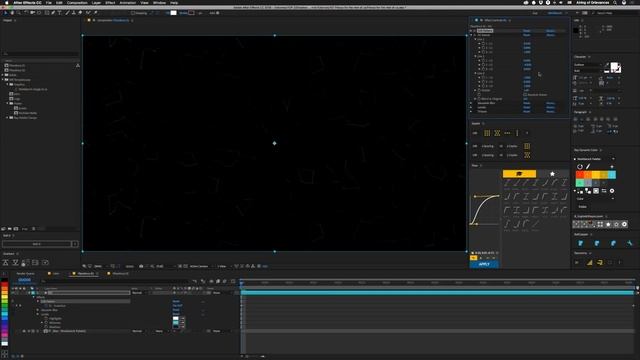Select the Zoom magnifier tool
This screenshot has width=640, height=360.
(x=19, y=13)
